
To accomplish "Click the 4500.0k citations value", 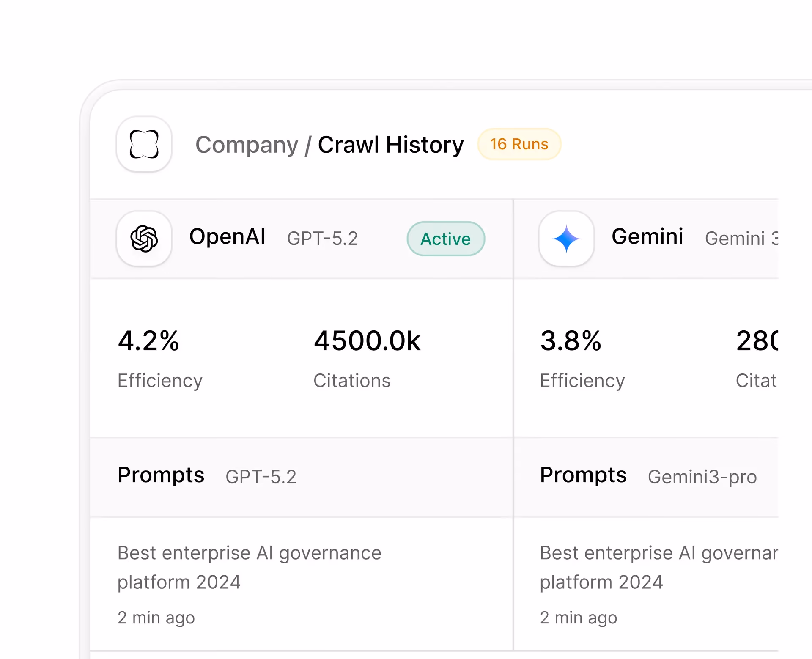I will coord(367,341).
